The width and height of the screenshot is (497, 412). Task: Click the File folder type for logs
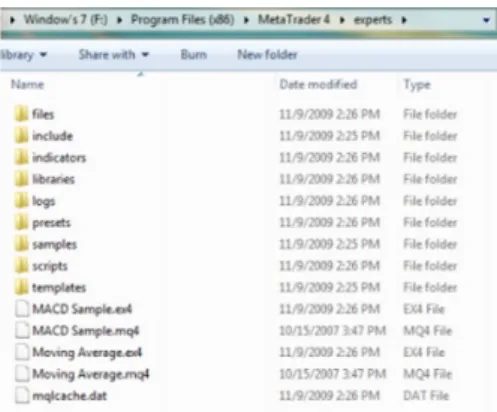(x=430, y=201)
